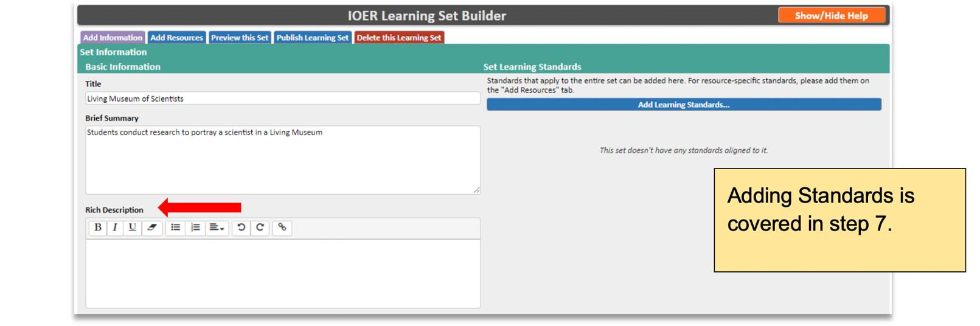
Task: Insert a bulleted list
Action: (175, 227)
